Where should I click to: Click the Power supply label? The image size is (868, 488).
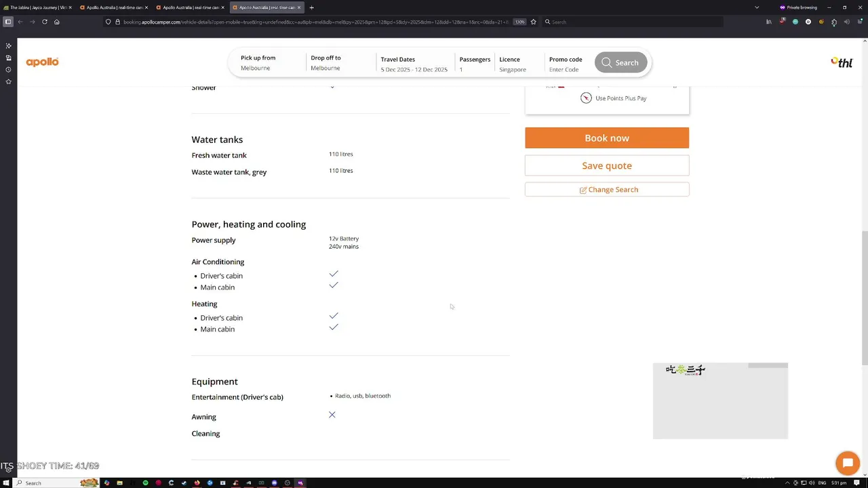(x=214, y=240)
